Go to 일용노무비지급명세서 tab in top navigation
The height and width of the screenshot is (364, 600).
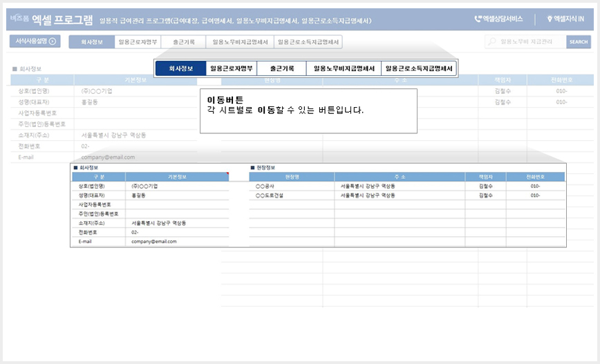(240, 42)
